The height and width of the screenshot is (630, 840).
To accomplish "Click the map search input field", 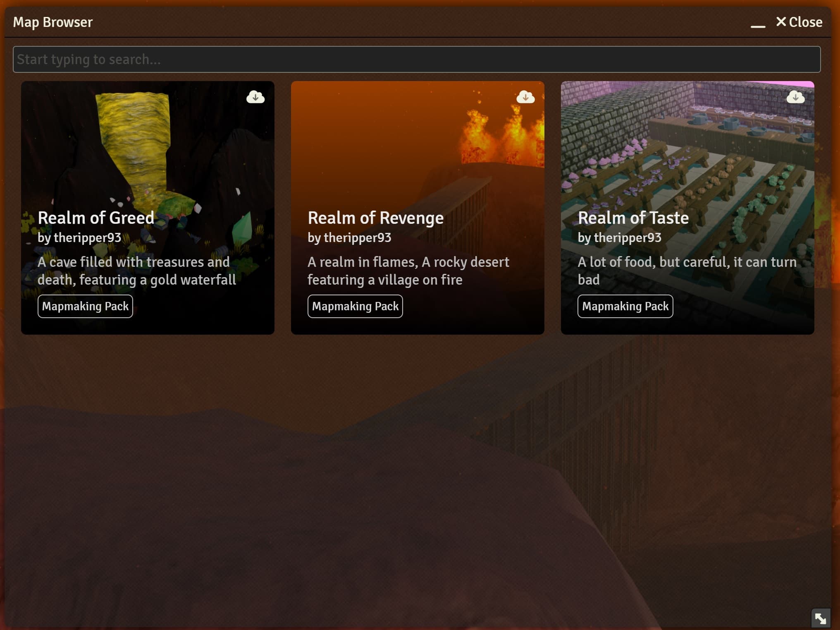I will click(416, 59).
